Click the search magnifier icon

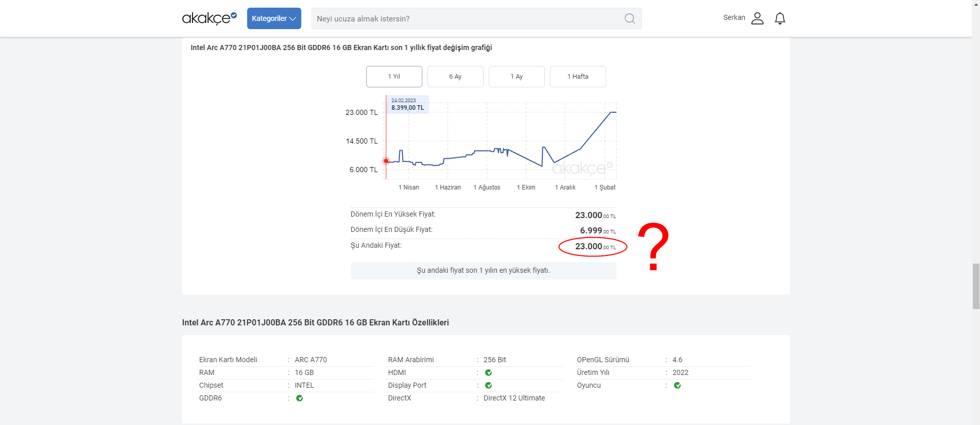630,18
